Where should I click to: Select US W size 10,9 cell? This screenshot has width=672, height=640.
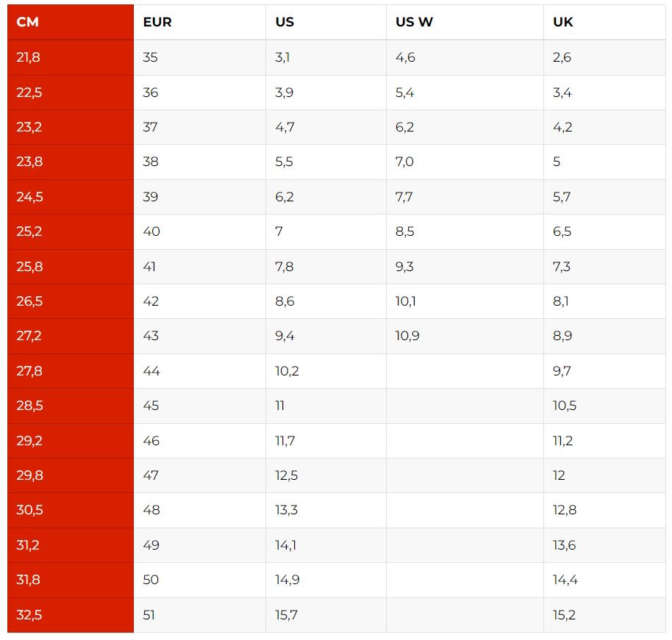(465, 336)
